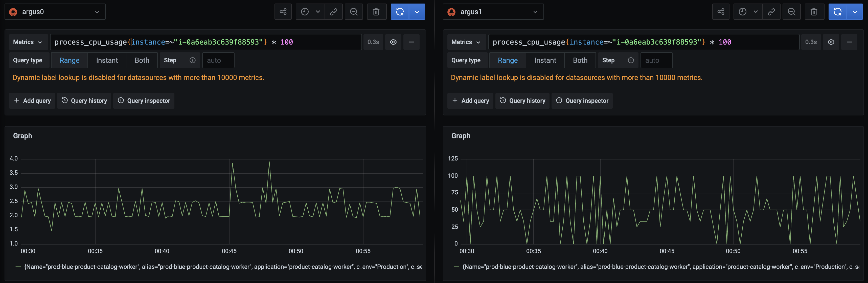The image size is (868, 283).
Task: Select Range query type in argus1
Action: pyautogui.click(x=508, y=60)
